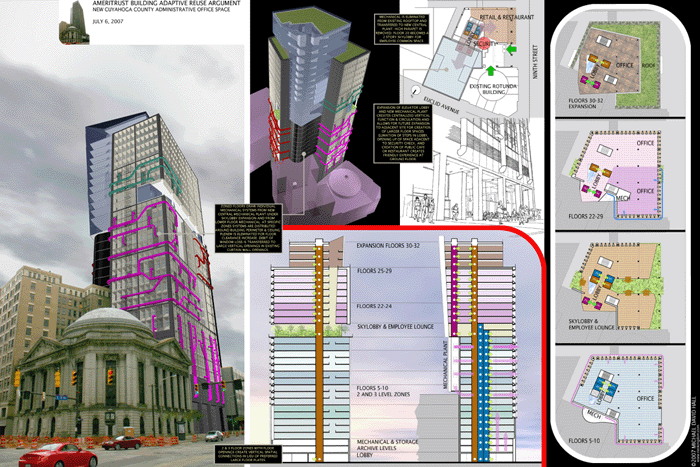Click the street-level pedestrian perspective sketch
The image size is (700, 467).
(x=473, y=170)
